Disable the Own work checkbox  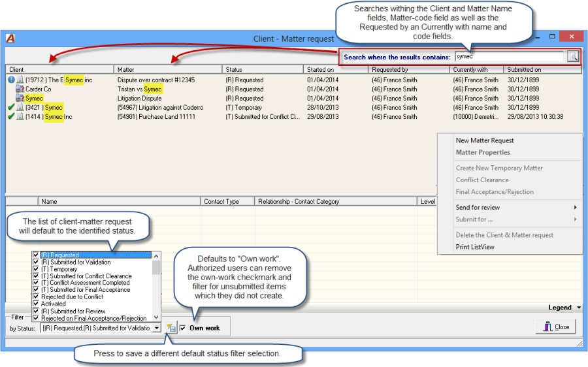coord(183,328)
